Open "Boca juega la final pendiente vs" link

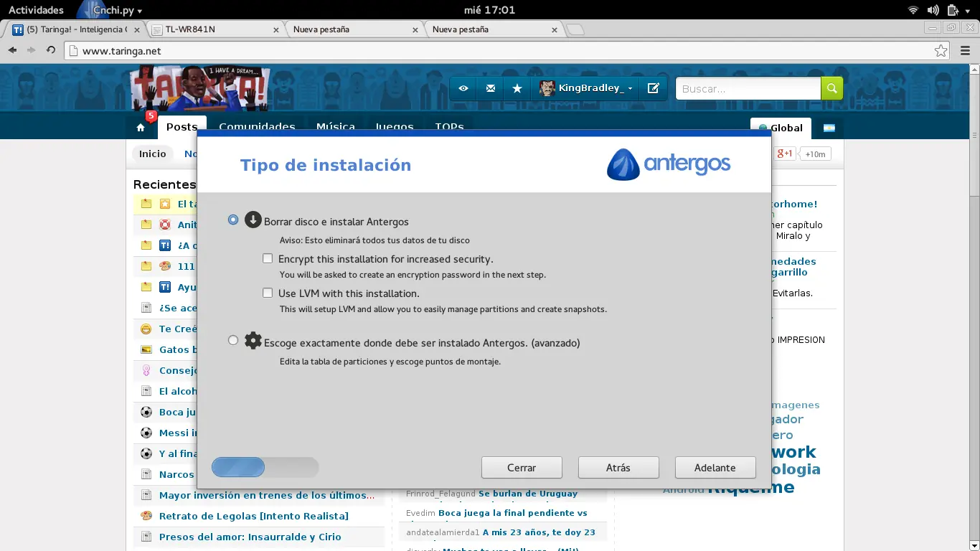click(x=513, y=513)
